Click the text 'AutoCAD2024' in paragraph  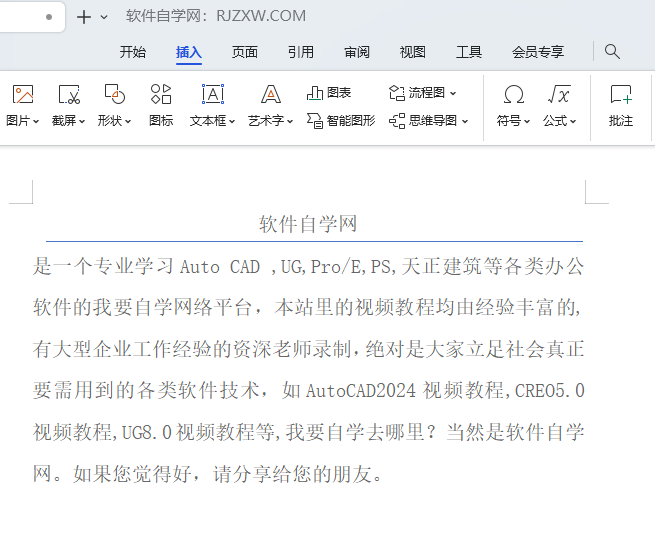361,391
